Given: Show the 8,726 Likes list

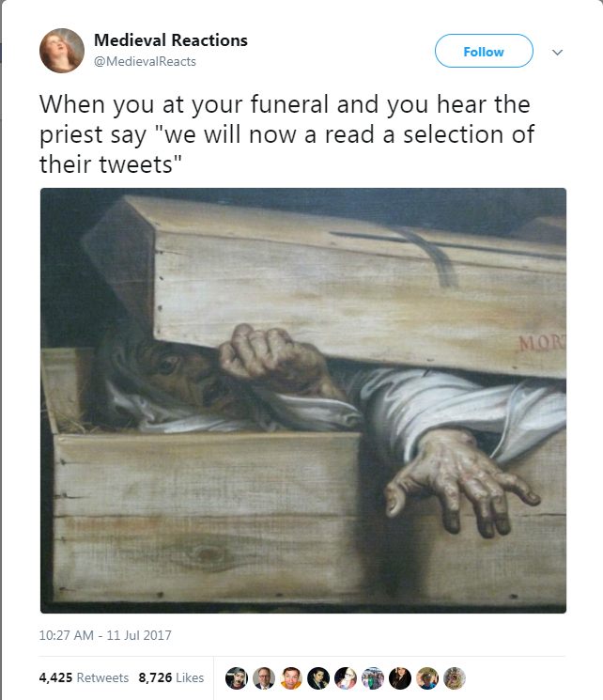Looking at the screenshot, I should coord(171,677).
